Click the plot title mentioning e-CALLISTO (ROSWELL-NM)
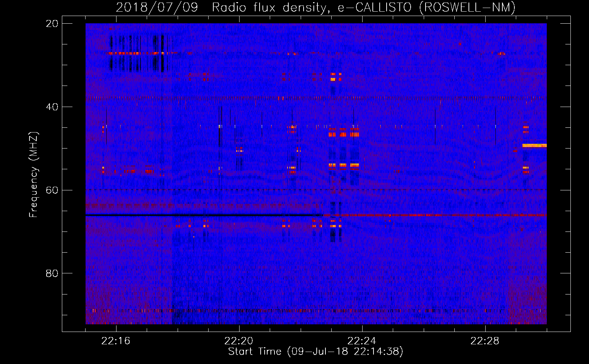The height and width of the screenshot is (364, 589). 316,7
